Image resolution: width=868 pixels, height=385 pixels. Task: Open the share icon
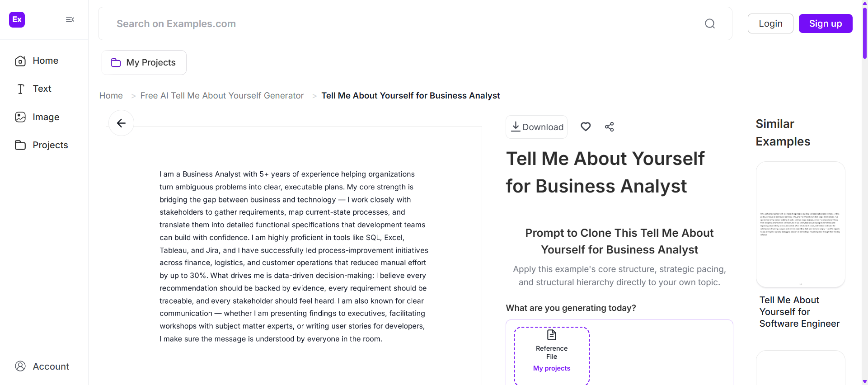(x=609, y=127)
